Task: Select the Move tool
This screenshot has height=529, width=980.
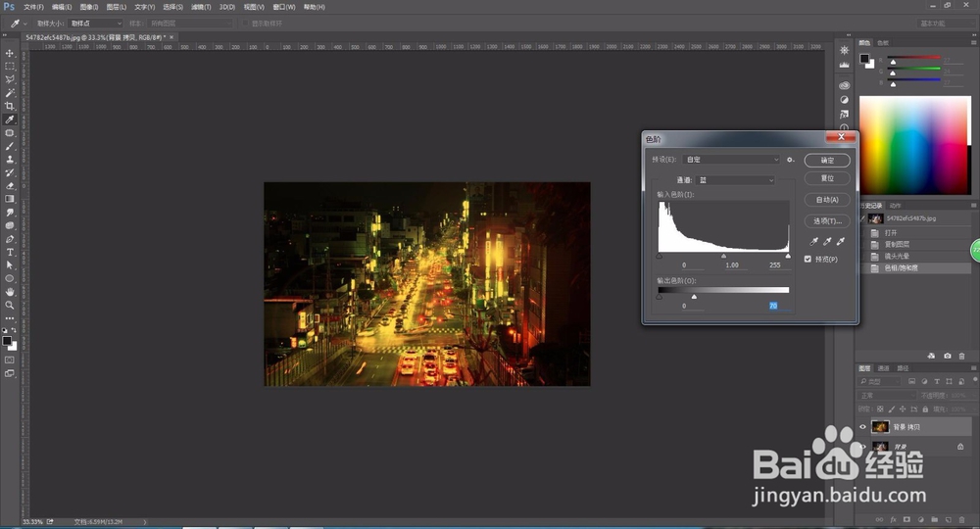Action: [10, 53]
